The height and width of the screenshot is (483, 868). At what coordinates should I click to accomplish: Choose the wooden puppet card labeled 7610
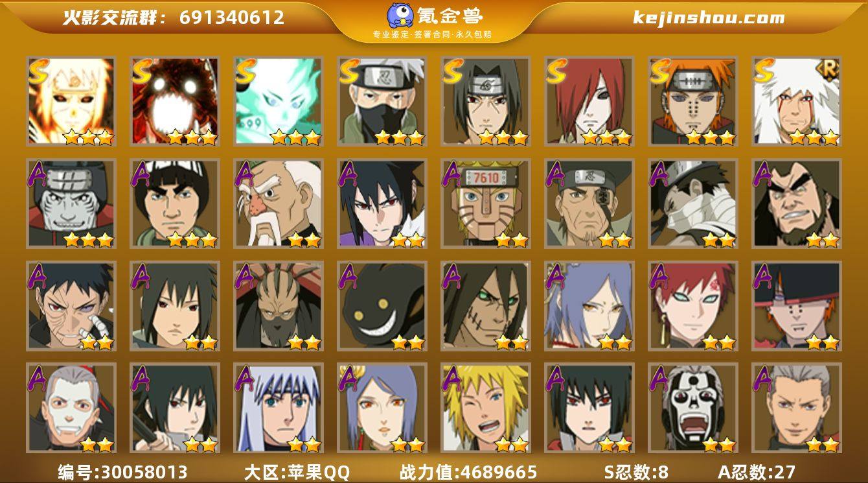click(x=486, y=204)
